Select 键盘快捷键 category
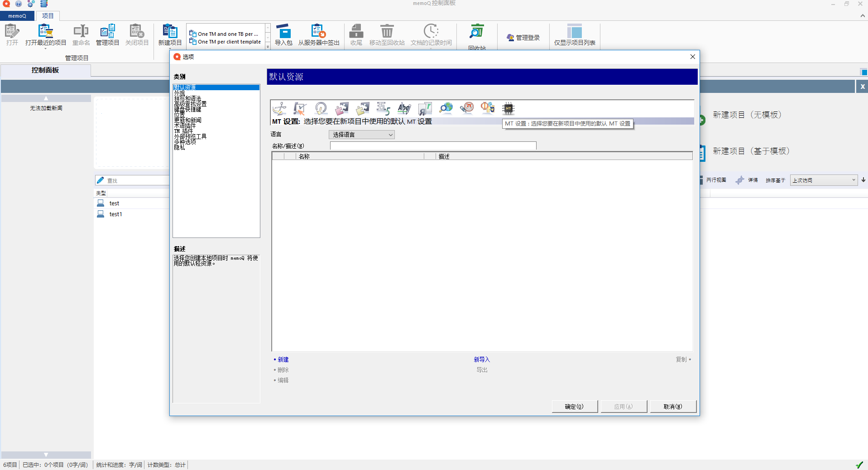868x470 pixels. [187, 109]
